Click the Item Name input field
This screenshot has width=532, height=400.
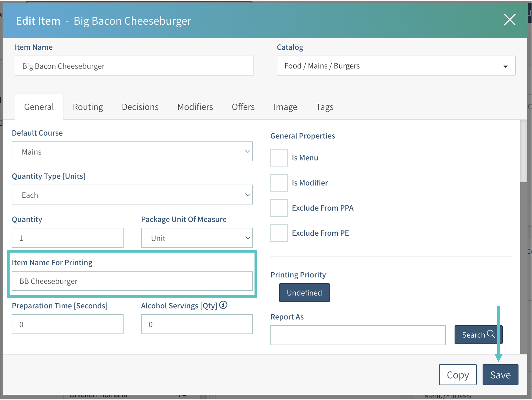[134, 66]
